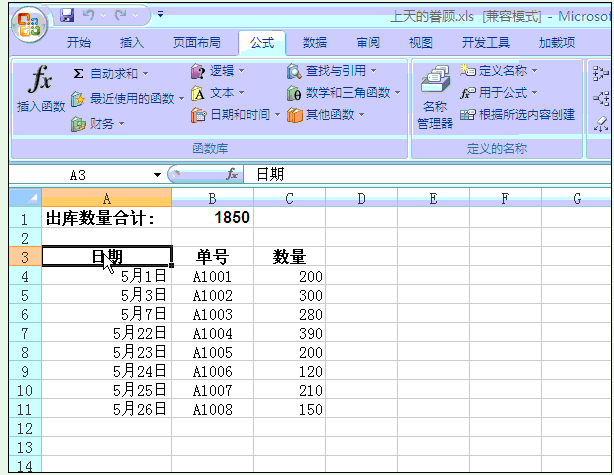The height and width of the screenshot is (475, 614).
Task: Click the AutoSum sigma icon
Action: click(78, 74)
